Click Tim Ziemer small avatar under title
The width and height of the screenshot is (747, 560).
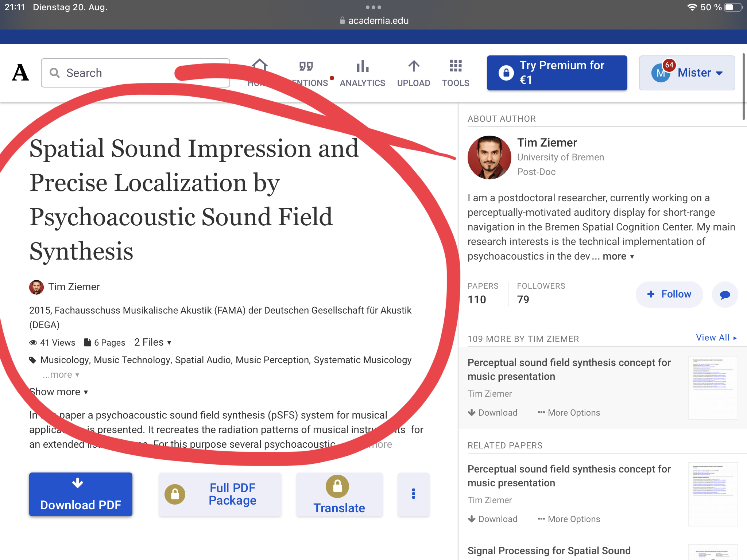click(36, 287)
